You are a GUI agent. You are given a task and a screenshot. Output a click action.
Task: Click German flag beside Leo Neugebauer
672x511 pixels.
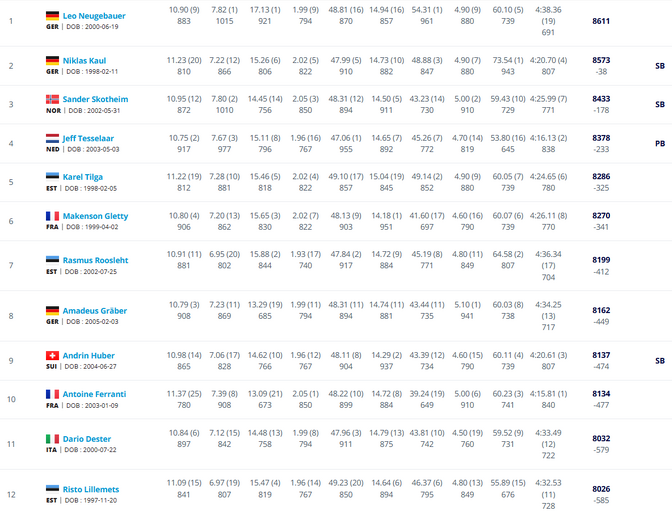52,16
